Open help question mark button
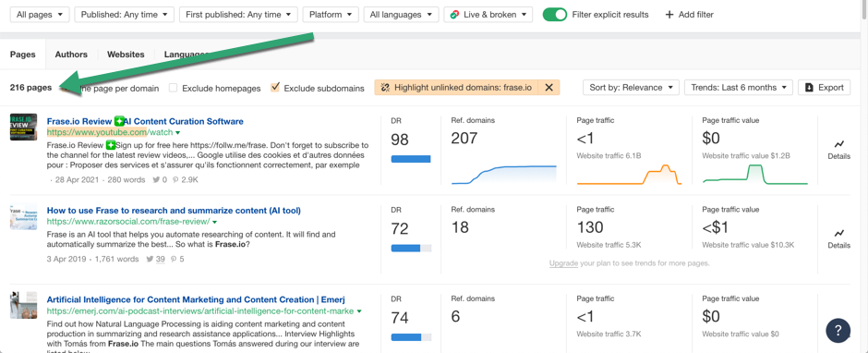This screenshot has width=868, height=353. (x=838, y=331)
